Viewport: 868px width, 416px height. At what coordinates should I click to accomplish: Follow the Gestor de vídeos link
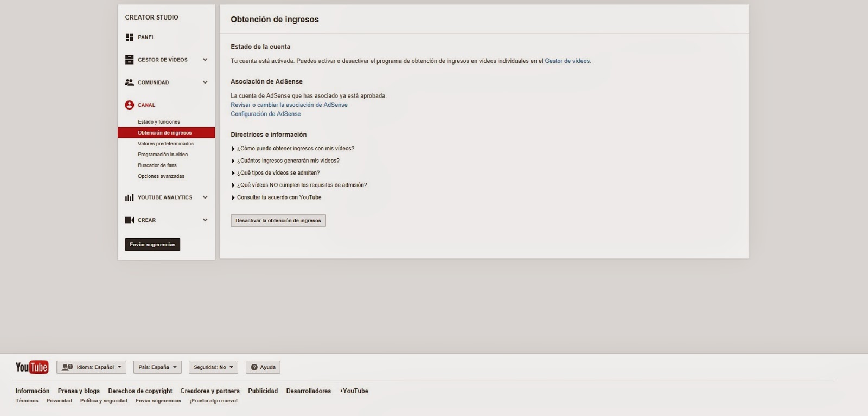pyautogui.click(x=567, y=61)
